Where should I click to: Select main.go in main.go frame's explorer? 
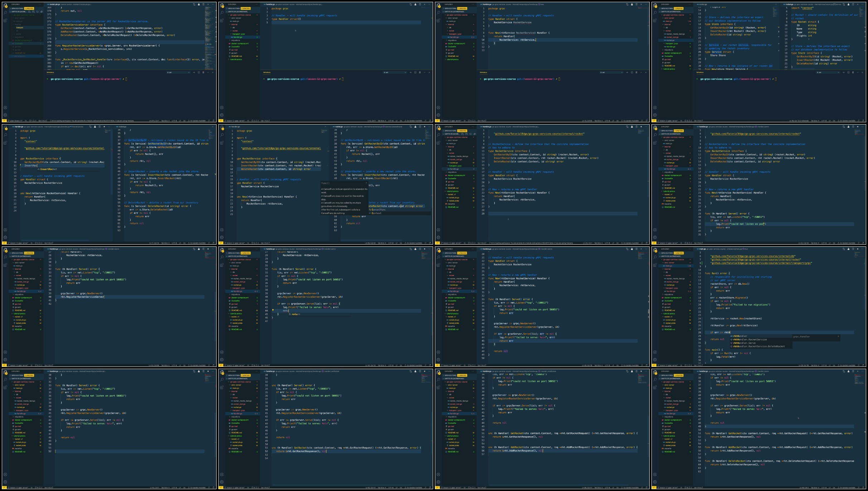676,266
